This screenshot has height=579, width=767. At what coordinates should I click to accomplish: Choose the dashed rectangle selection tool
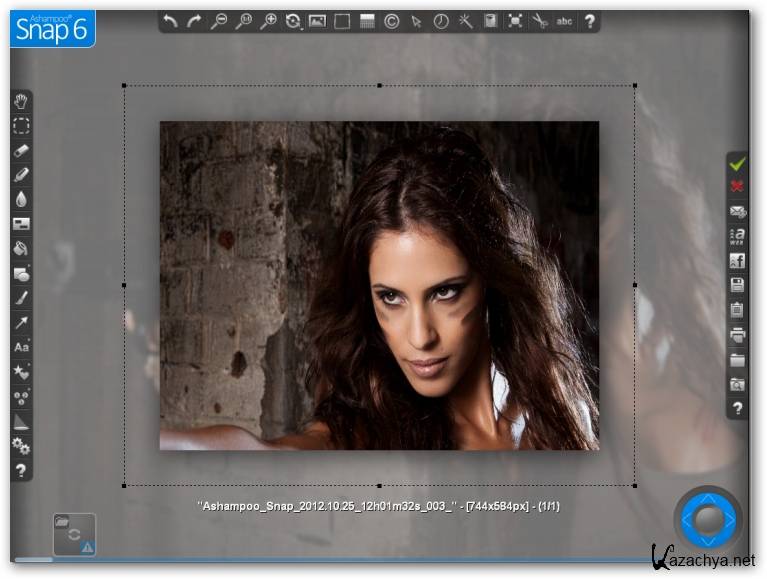click(x=21, y=126)
